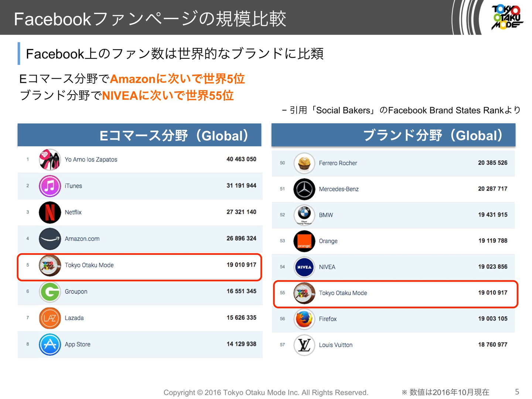Click the Tokyo Otaku Mode logo in slide header
The width and height of the screenshot is (532, 399).
click(x=507, y=17)
